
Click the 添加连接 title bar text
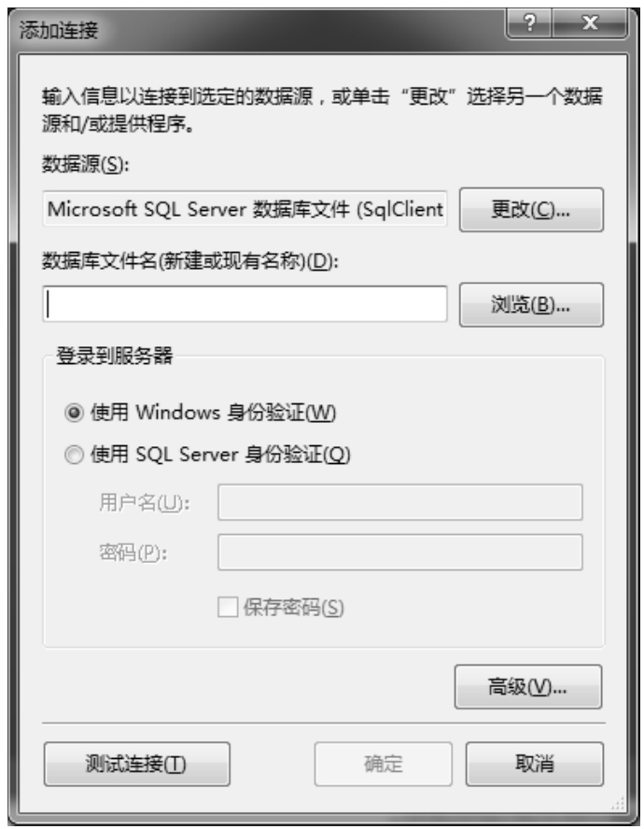point(59,30)
